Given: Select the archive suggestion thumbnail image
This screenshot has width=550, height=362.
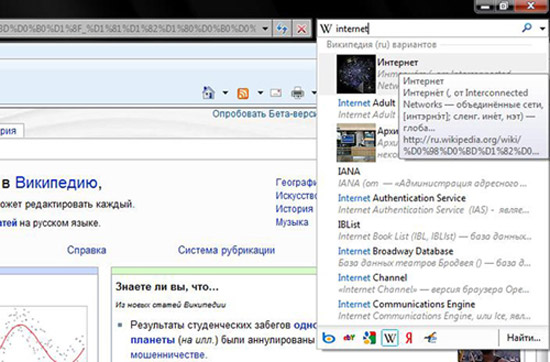Looking at the screenshot, I should tap(356, 142).
